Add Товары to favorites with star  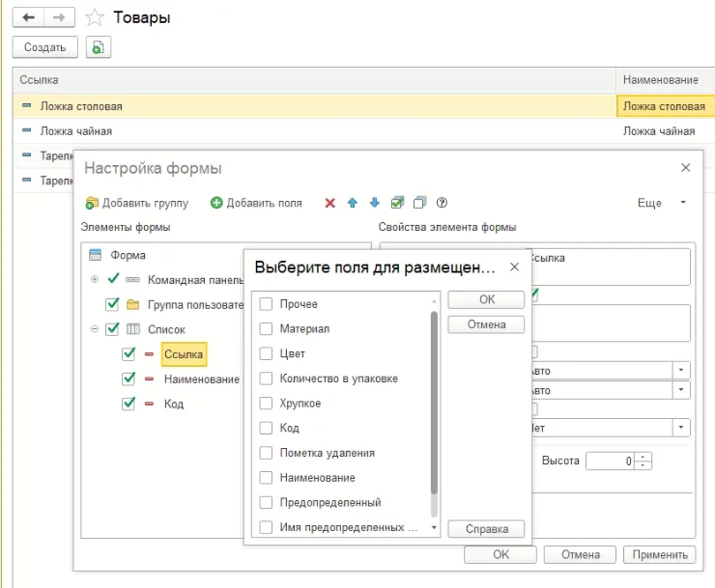point(95,17)
